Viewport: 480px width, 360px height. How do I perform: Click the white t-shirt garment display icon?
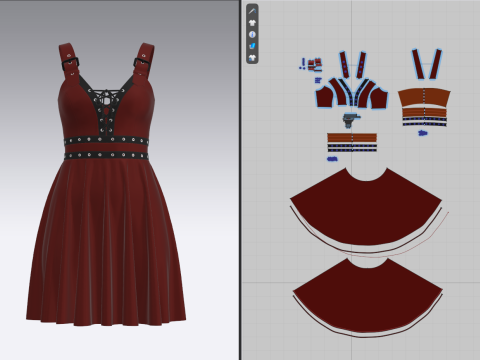click(252, 23)
